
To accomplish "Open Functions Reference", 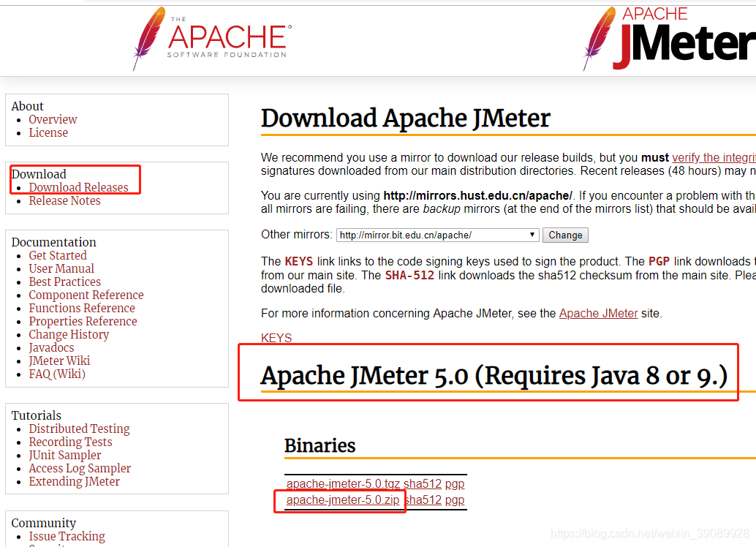I will tap(81, 308).
